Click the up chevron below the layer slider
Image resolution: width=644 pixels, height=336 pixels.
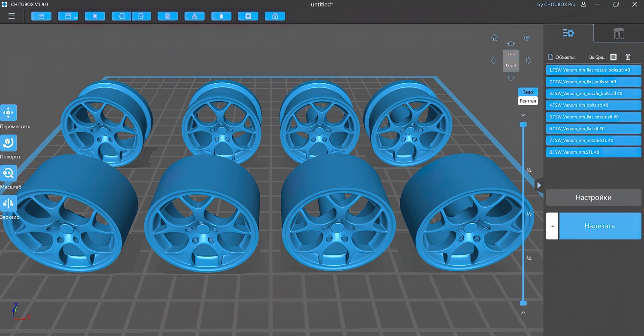pos(523,312)
